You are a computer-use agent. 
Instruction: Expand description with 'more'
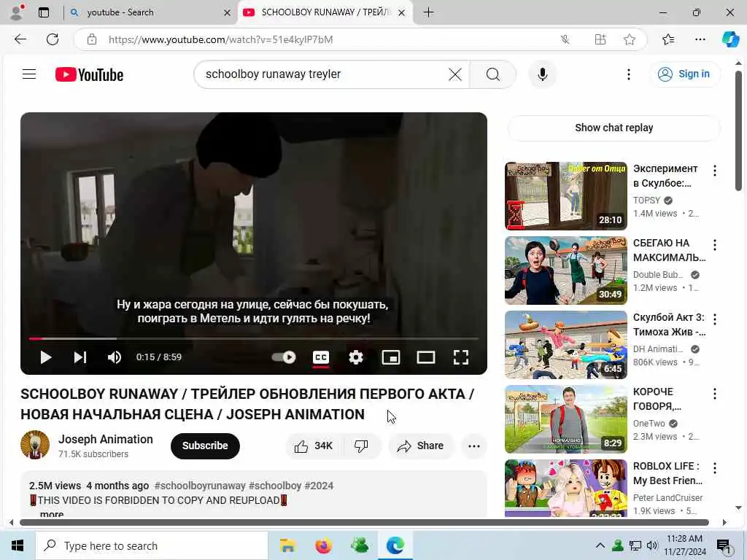click(x=52, y=514)
